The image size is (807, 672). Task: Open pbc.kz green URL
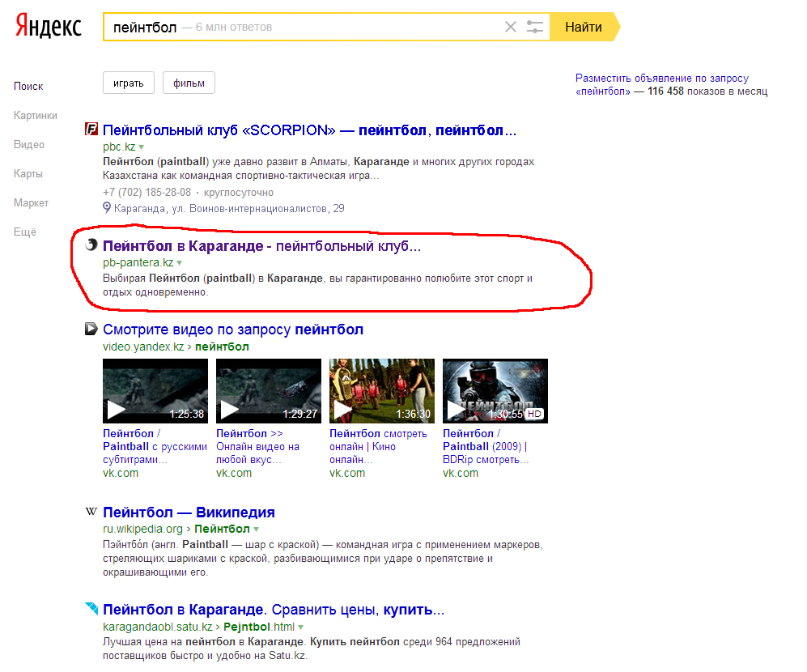[119, 147]
